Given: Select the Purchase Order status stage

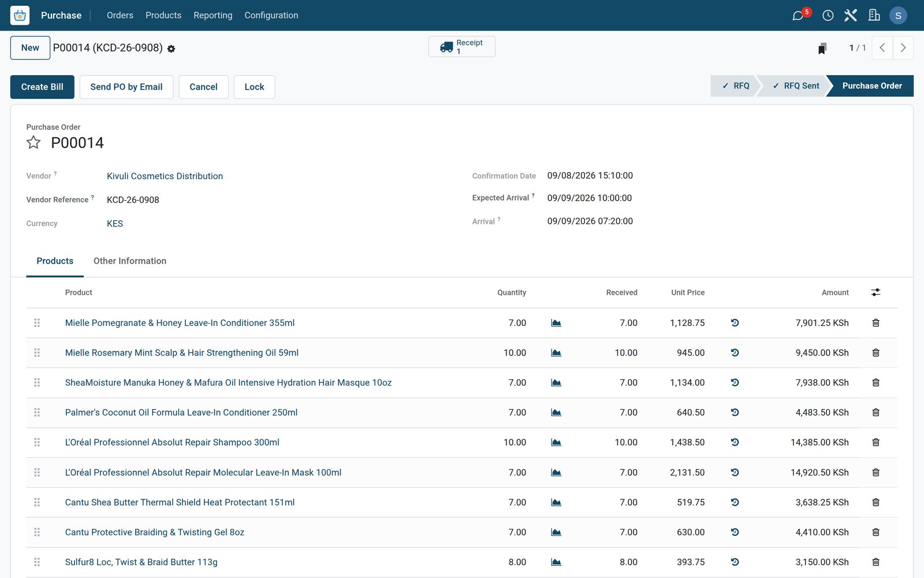Looking at the screenshot, I should pos(871,86).
